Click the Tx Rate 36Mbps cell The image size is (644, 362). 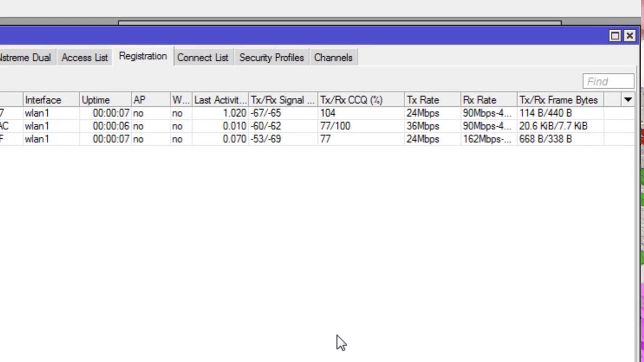(423, 126)
